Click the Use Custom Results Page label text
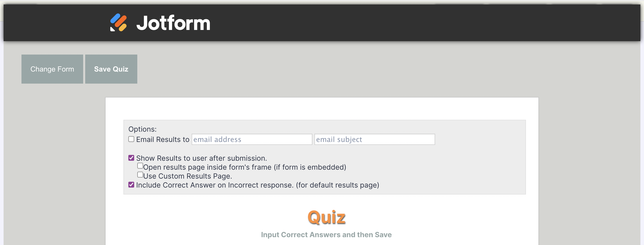The image size is (644, 245). (188, 176)
